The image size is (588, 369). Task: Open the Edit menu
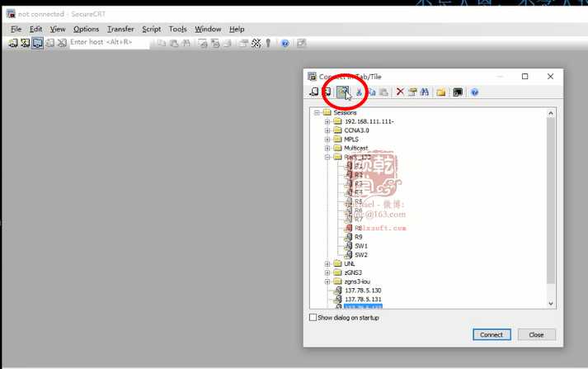35,29
